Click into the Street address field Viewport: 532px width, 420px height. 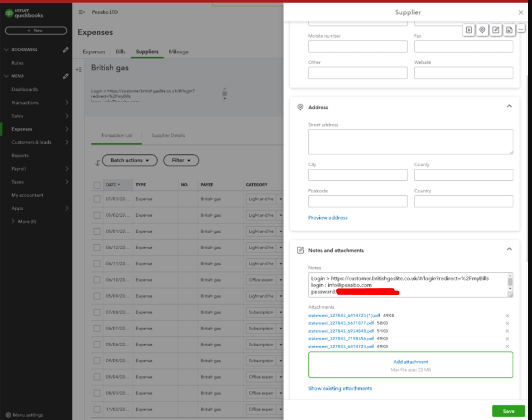pyautogui.click(x=410, y=142)
